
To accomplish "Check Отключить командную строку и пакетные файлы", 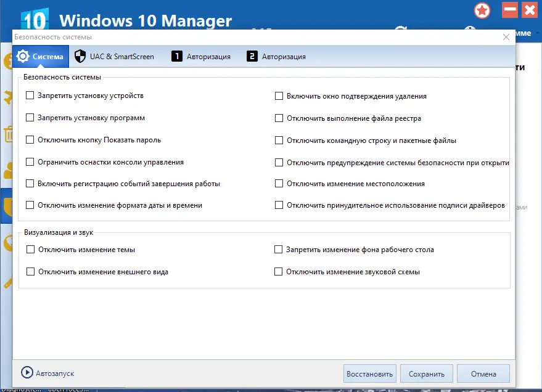I will point(279,141).
